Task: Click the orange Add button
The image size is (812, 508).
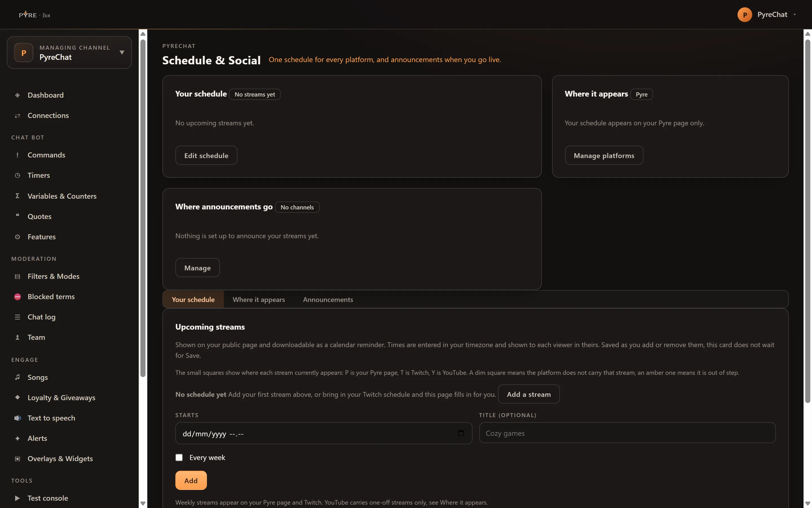Action: tap(191, 480)
